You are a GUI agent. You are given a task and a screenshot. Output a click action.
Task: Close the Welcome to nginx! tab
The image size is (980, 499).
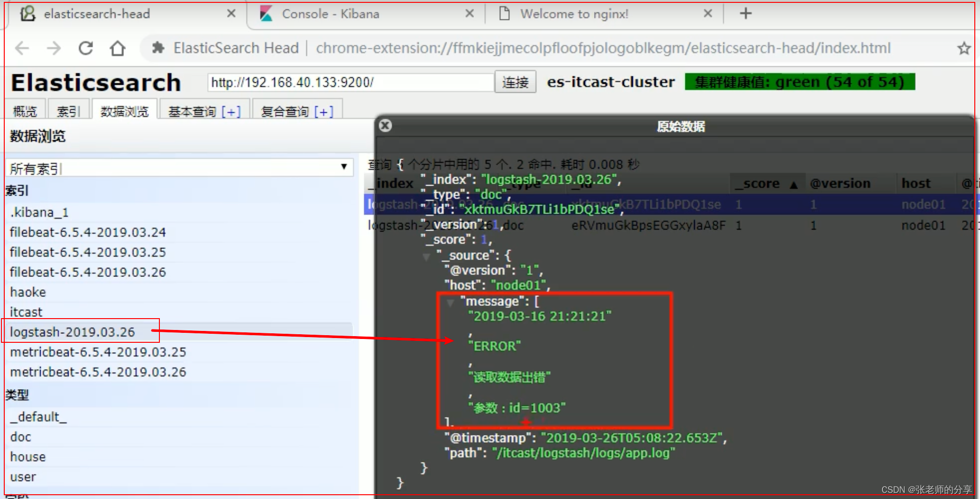[708, 13]
